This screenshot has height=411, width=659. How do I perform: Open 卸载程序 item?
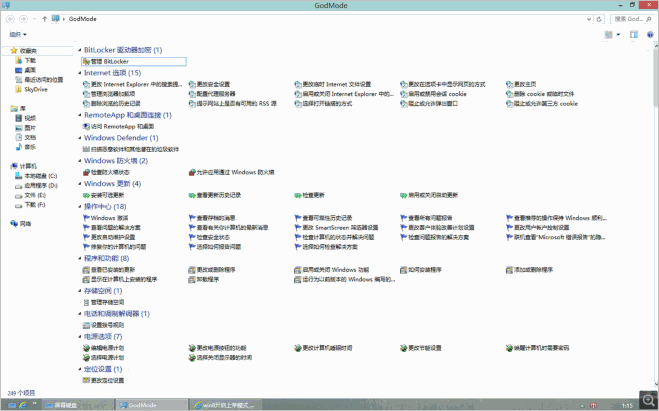(204, 279)
